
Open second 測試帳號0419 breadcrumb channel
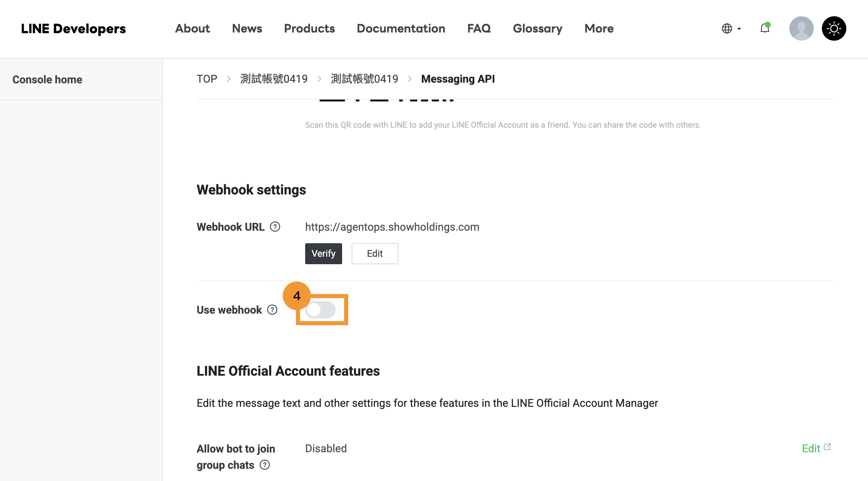(364, 79)
